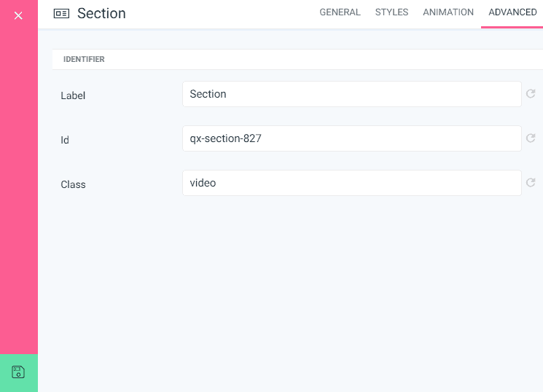This screenshot has width=543, height=392.
Task: Reset the Class field value
Action: (531, 183)
